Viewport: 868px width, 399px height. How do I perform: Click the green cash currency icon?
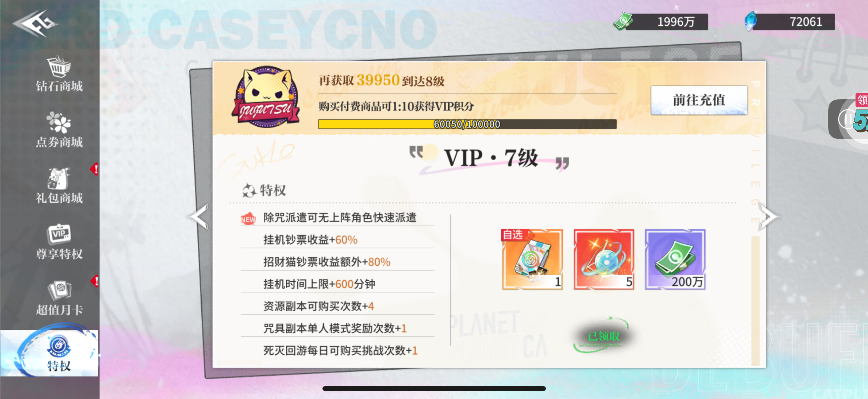(x=623, y=22)
